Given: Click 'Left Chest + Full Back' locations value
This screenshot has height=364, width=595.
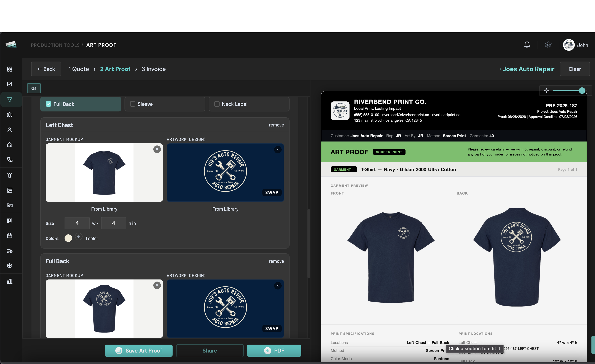Looking at the screenshot, I should coord(428,343).
